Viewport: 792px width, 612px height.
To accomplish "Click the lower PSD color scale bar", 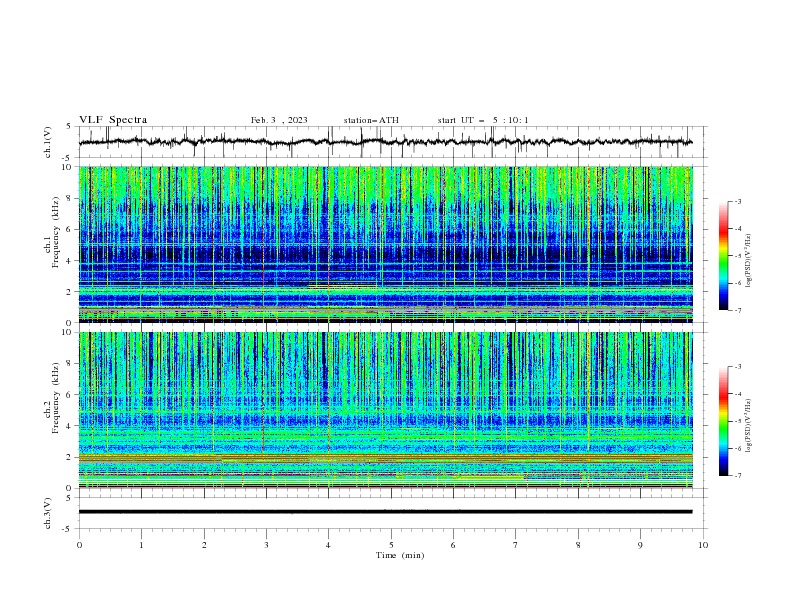I will [724, 421].
